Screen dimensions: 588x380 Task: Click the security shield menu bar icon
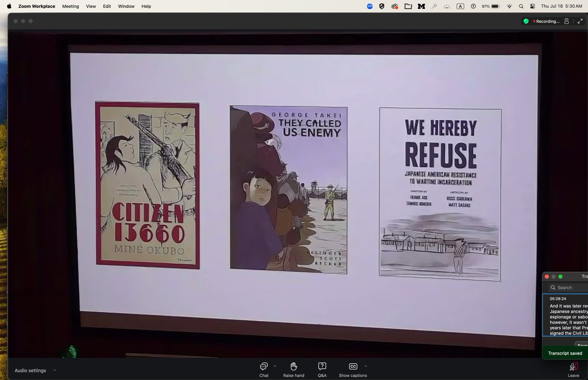[382, 6]
